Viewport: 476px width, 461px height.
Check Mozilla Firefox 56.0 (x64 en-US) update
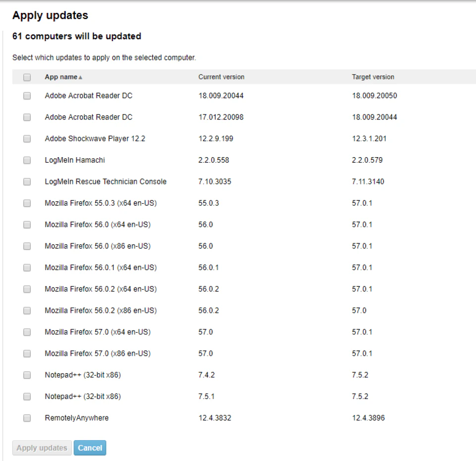coord(27,225)
